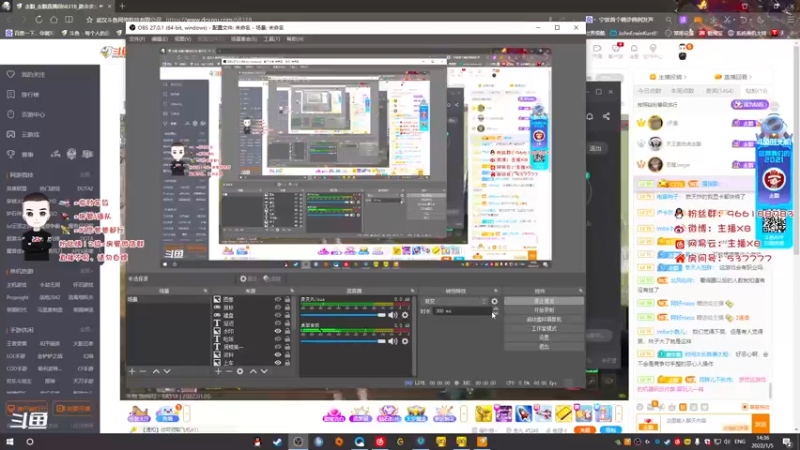Open the Windows Start menu
Screen dimensions: 800x450
click(10, 441)
